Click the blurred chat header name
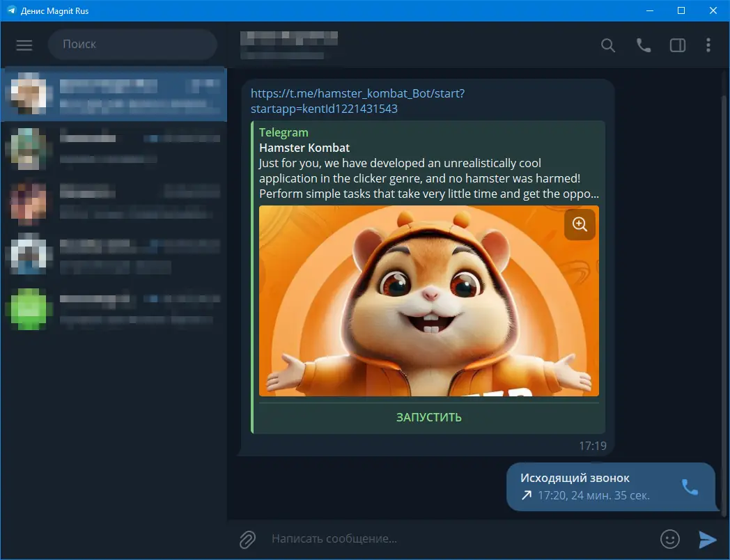Viewport: 730px width, 560px height. coord(289,38)
